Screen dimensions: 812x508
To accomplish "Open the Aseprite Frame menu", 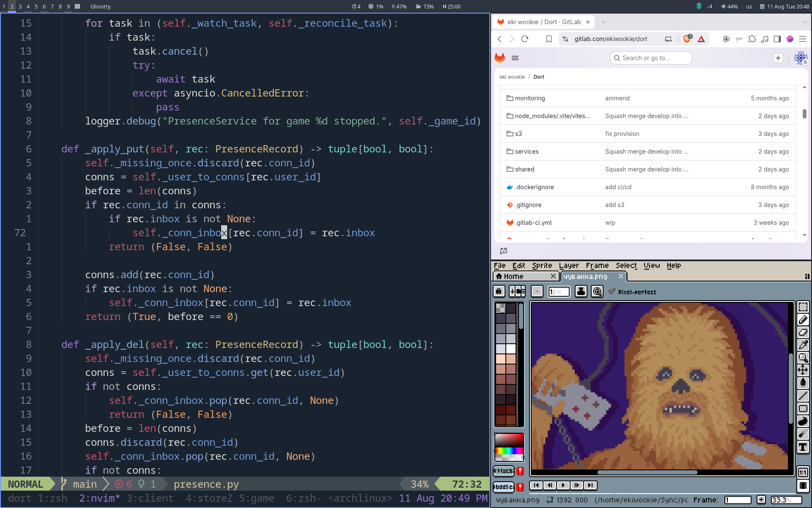I will [x=597, y=265].
